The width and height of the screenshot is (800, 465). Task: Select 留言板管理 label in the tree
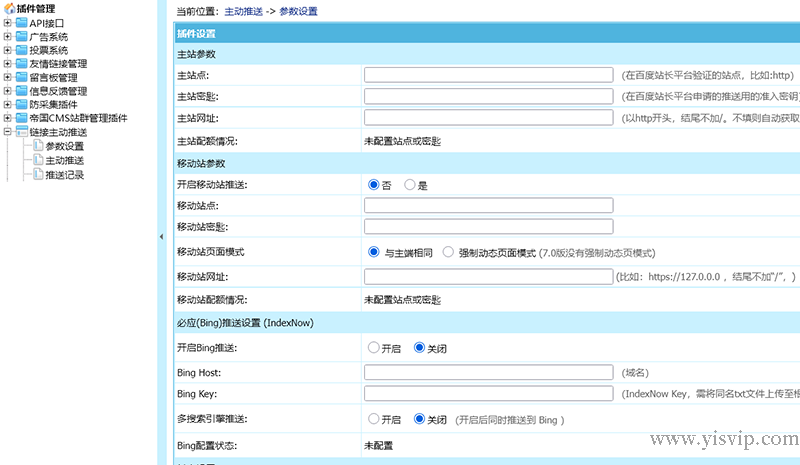tap(54, 78)
